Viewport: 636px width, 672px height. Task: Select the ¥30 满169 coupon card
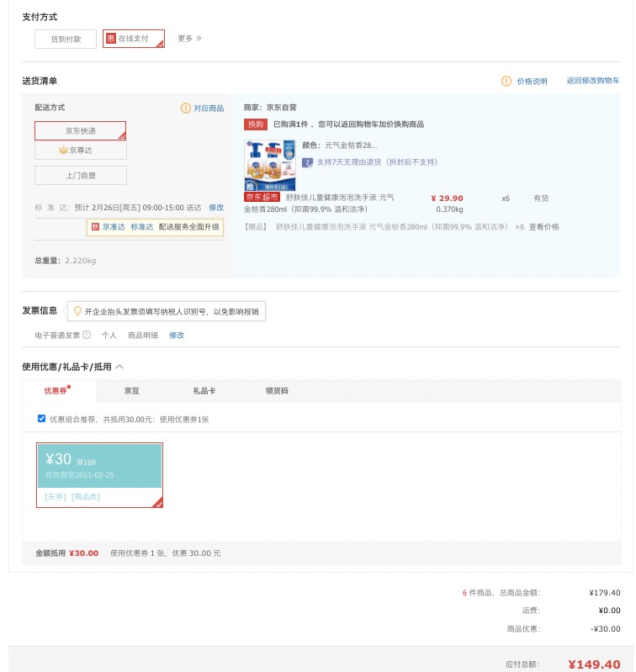[99, 475]
